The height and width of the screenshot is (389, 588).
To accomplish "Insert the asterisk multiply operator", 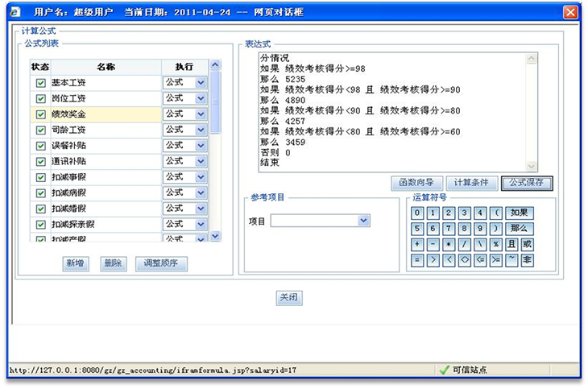I will click(449, 245).
